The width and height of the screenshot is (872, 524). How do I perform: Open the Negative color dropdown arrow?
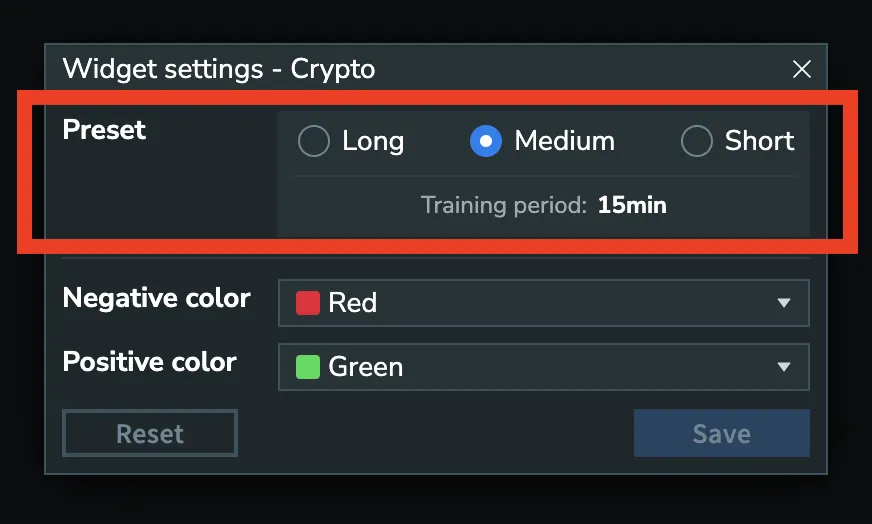(784, 303)
